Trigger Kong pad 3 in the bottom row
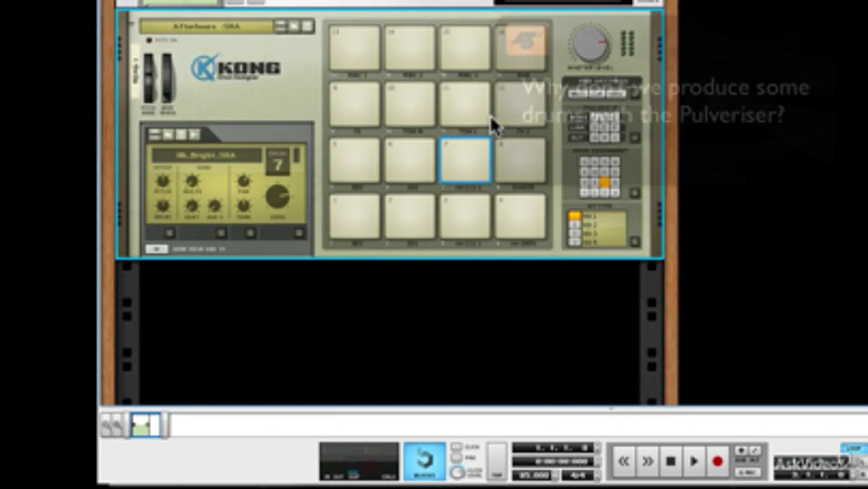Screen dimensions: 868x489 pyautogui.click(x=465, y=217)
